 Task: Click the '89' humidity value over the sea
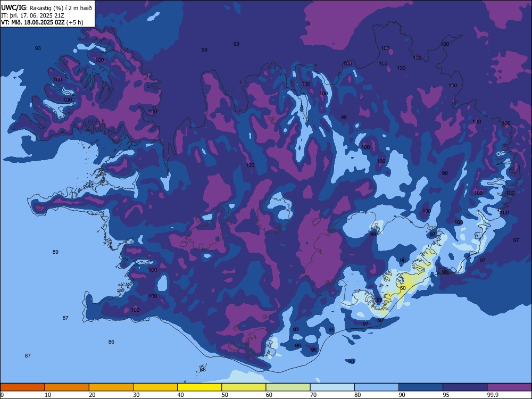click(55, 252)
